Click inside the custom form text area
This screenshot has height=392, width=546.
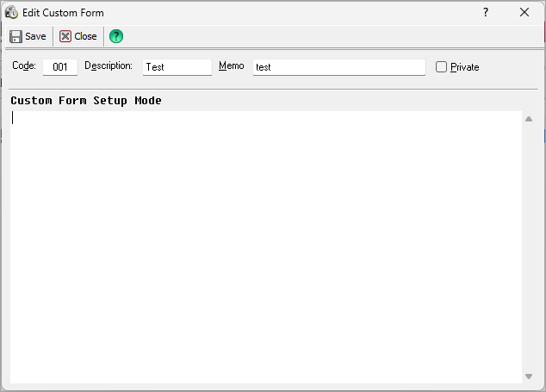266,247
